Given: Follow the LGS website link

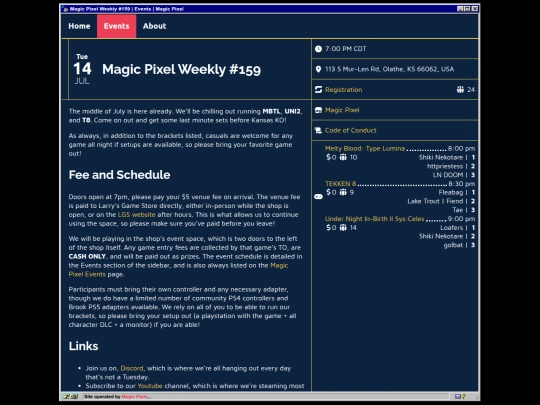Looking at the screenshot, I should tap(136, 215).
